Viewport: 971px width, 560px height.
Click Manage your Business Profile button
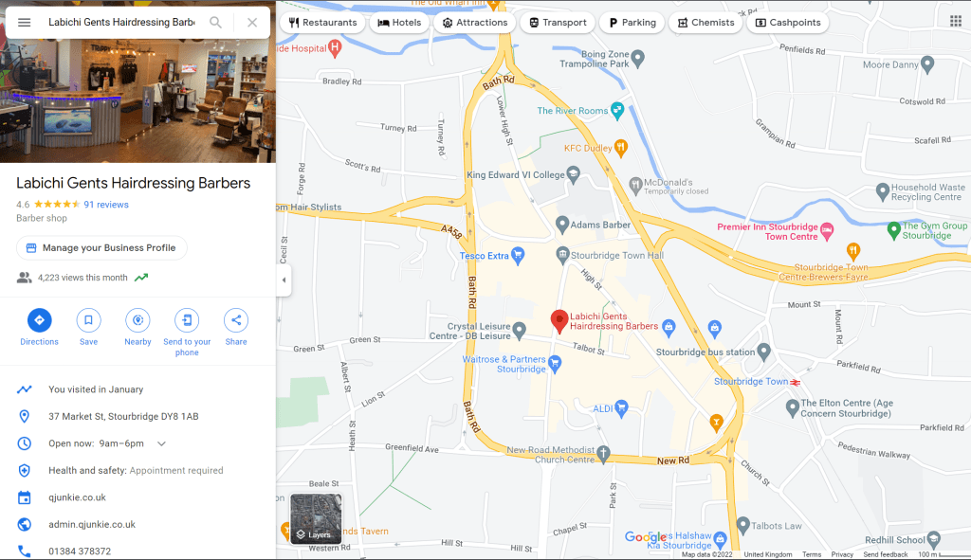point(101,247)
